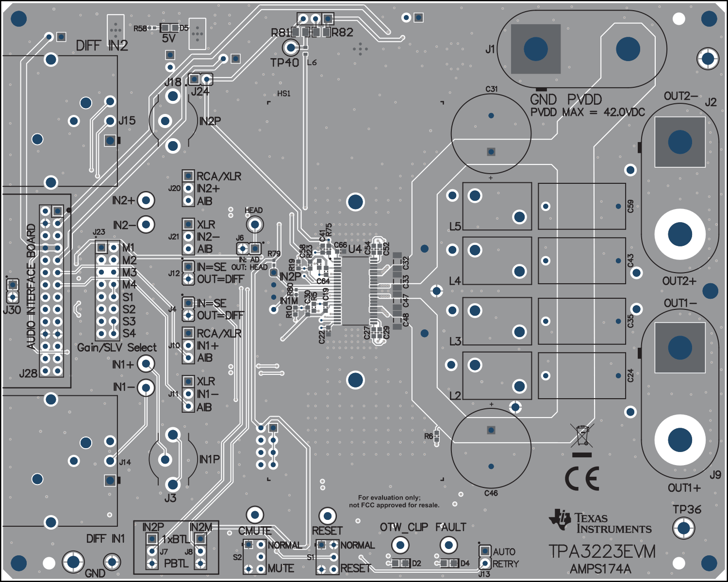
Task: Select the OTW_CLIP test point pad
Action: click(x=400, y=546)
